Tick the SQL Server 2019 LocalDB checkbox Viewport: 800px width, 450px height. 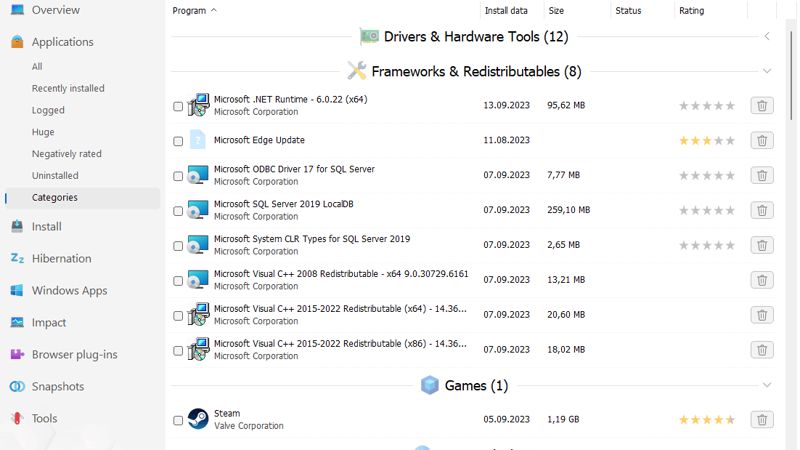tap(178, 211)
